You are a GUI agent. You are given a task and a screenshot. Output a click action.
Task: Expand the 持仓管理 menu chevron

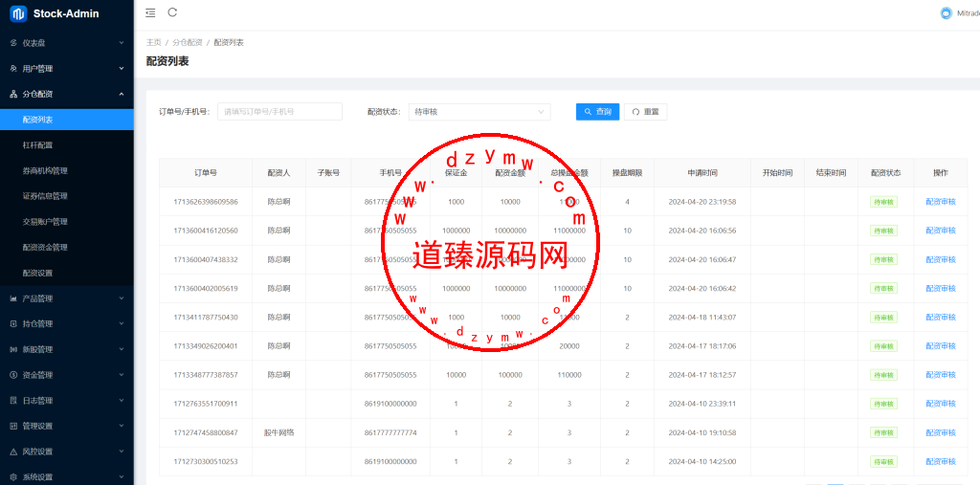pyautogui.click(x=122, y=324)
